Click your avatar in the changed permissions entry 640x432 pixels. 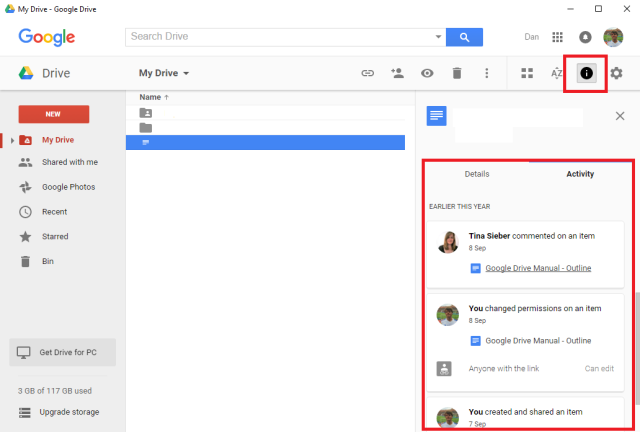pos(448,315)
